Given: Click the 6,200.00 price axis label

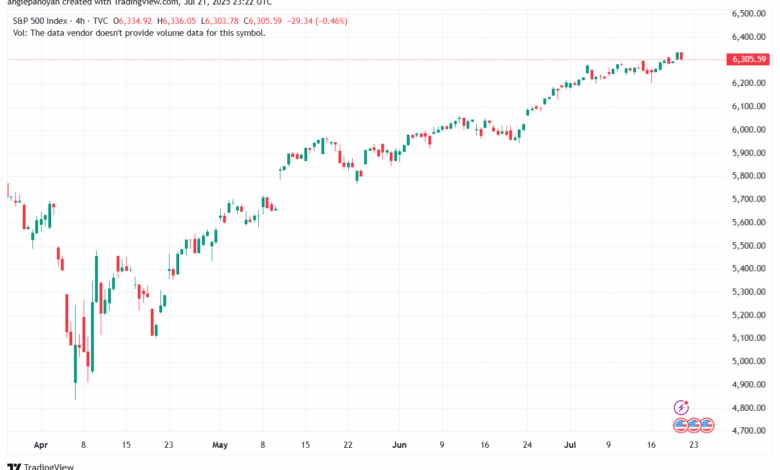Looking at the screenshot, I should point(749,83).
